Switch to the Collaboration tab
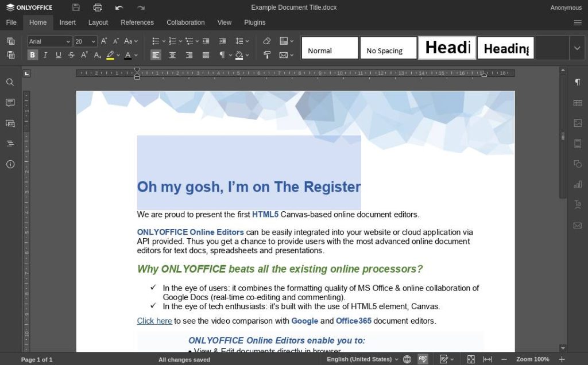Image resolution: width=588 pixels, height=365 pixels. pos(185,22)
